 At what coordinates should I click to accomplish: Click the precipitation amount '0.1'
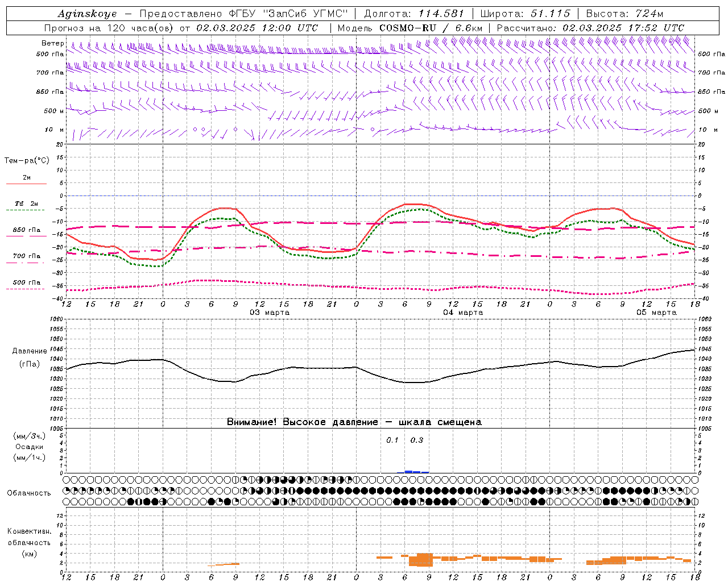(392, 440)
